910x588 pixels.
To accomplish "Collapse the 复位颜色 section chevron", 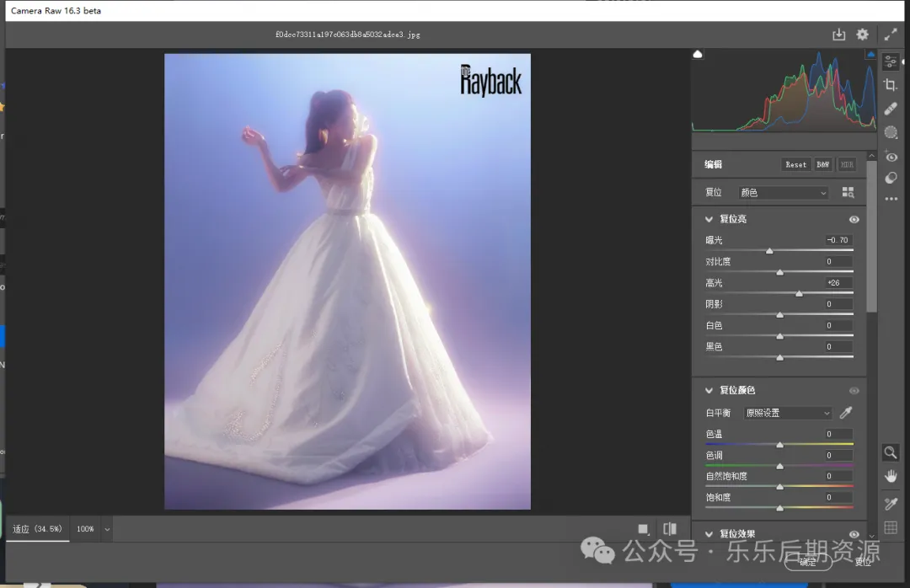I will pyautogui.click(x=709, y=390).
